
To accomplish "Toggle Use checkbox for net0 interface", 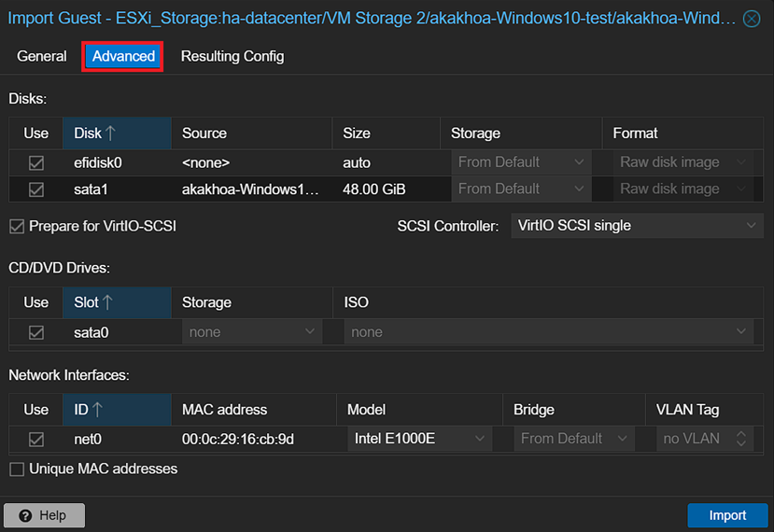I will [36, 439].
